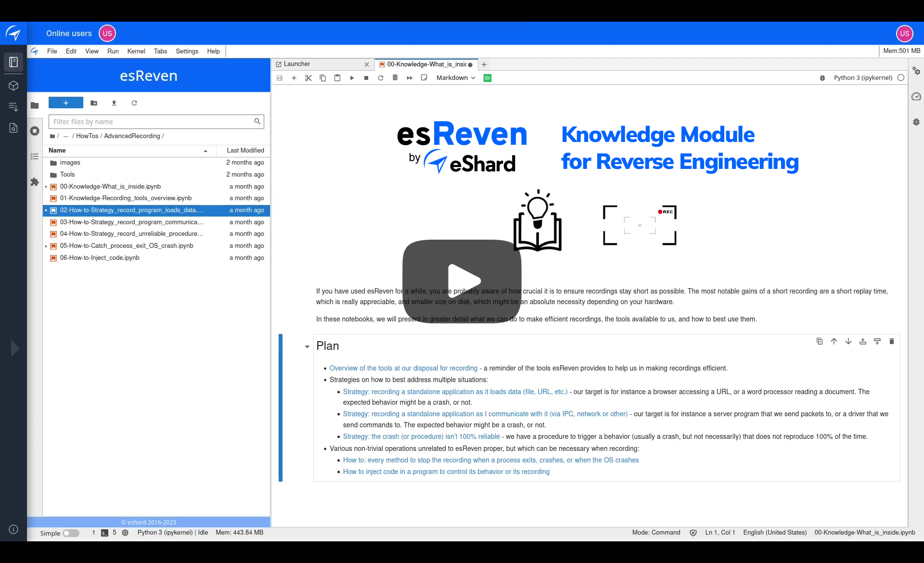The width and height of the screenshot is (924, 563).
Task: Click the cut selected cells icon
Action: [x=308, y=78]
